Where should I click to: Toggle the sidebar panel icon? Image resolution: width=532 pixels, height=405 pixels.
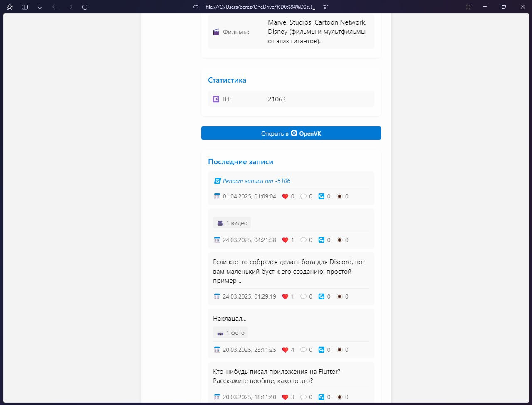click(x=25, y=7)
